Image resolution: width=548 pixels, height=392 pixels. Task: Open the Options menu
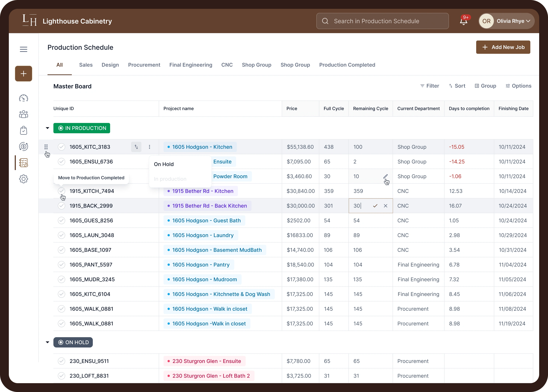pyautogui.click(x=518, y=86)
